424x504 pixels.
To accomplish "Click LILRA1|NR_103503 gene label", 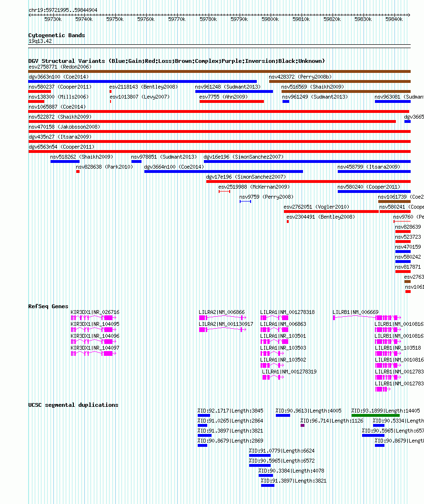I will pos(283,347).
